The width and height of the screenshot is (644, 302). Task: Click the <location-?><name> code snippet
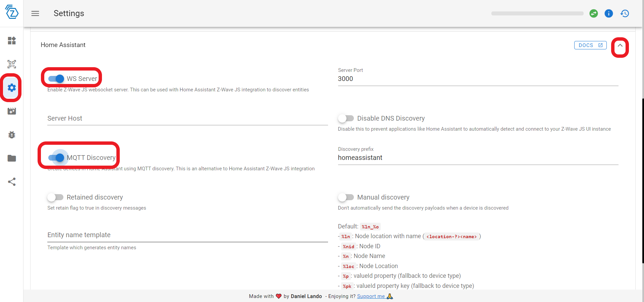(451, 236)
